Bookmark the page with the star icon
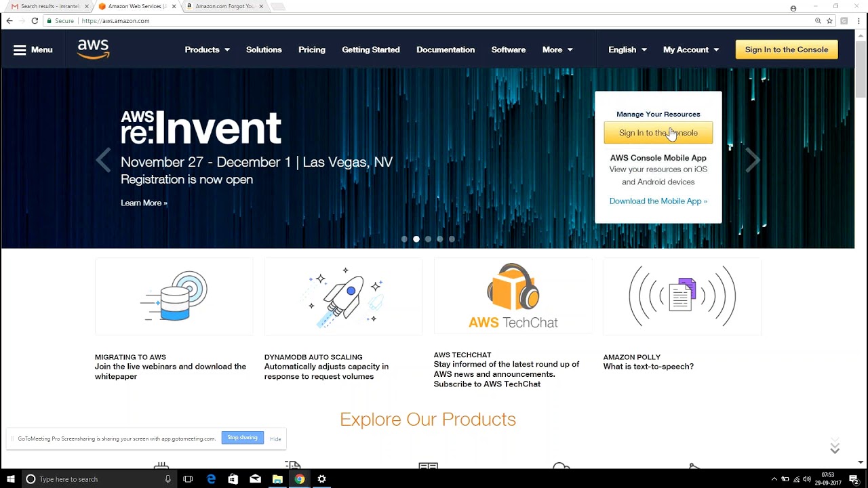This screenshot has height=488, width=868. tap(829, 21)
